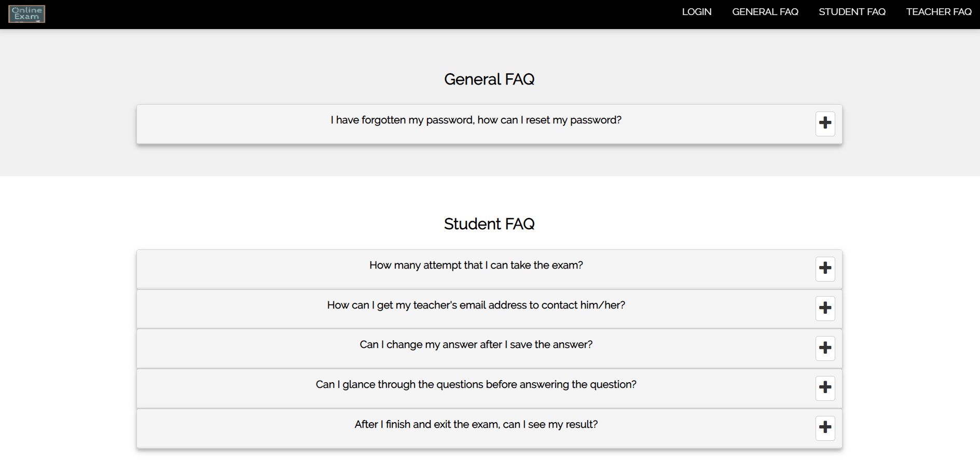Viewport: 980px width, 475px height.
Task: Expand "After I finish and exit the exam" row
Action: (476, 425)
